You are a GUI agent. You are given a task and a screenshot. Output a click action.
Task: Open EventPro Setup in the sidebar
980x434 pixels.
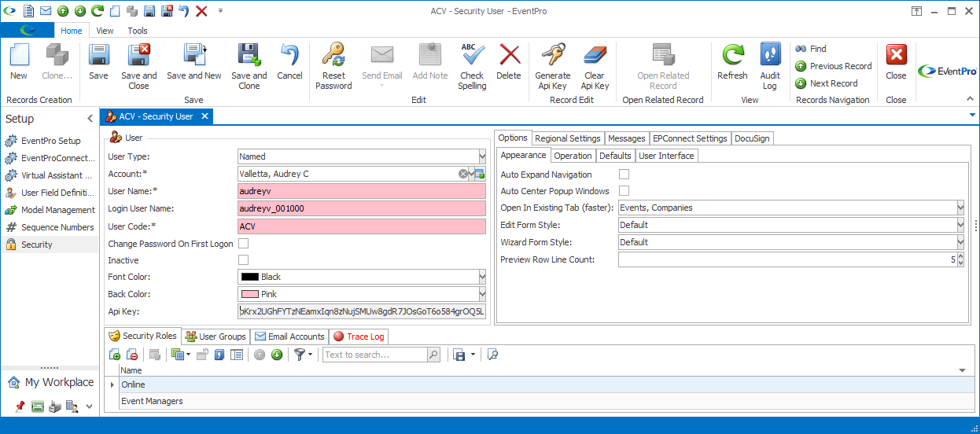pyautogui.click(x=50, y=141)
